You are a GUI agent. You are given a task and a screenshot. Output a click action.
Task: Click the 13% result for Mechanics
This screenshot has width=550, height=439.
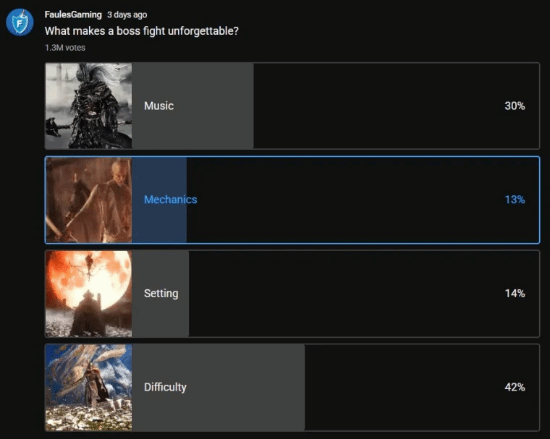515,200
